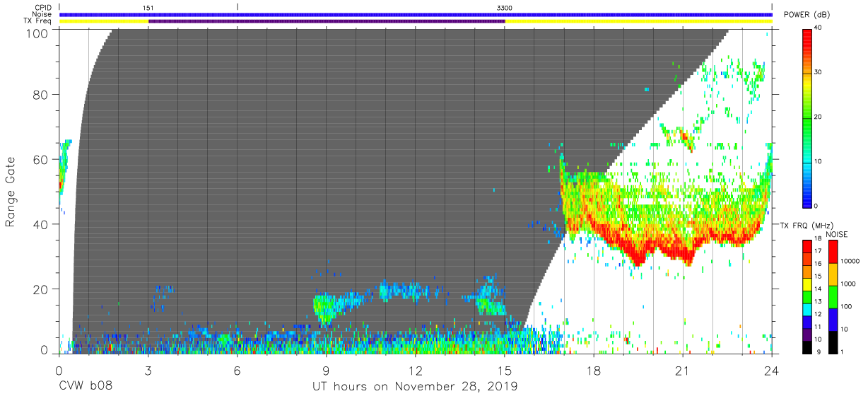
Task: Click the TX FRQ (MHz) color scale
Action: [x=807, y=296]
